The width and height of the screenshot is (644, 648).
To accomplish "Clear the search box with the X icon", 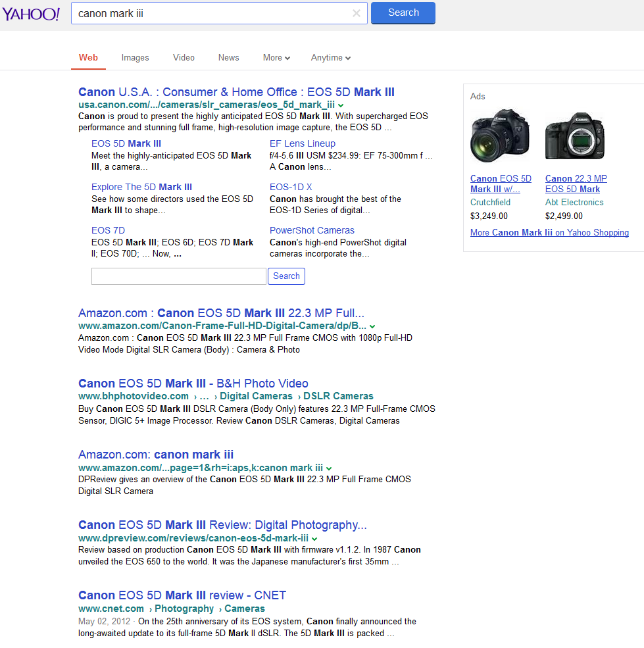I will click(356, 13).
